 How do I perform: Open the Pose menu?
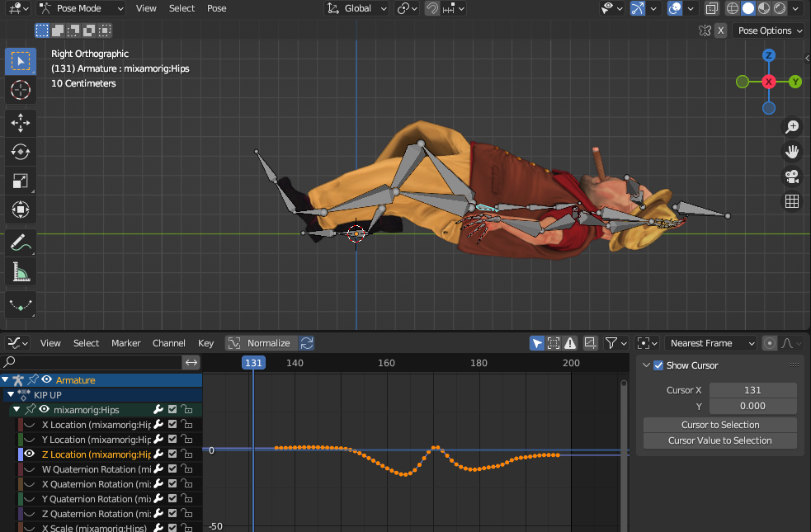(216, 8)
